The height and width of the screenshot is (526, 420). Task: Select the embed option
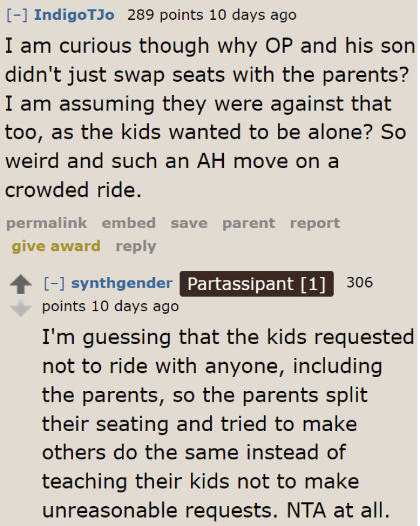128,223
